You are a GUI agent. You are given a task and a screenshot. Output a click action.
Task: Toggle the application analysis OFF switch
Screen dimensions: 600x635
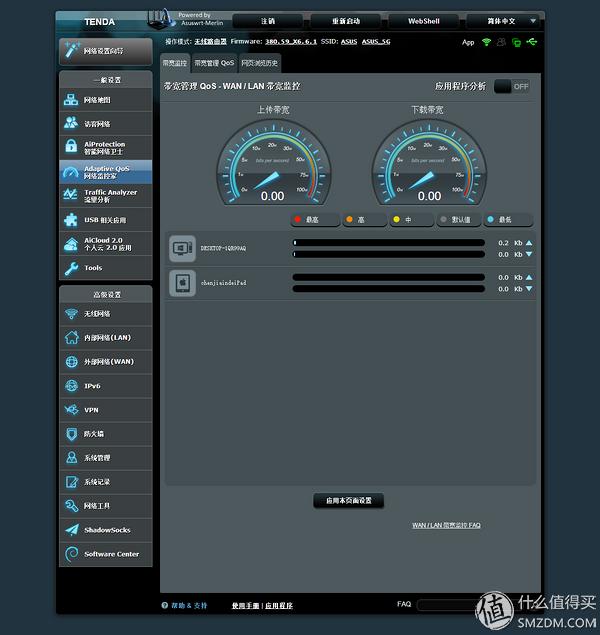[x=512, y=87]
